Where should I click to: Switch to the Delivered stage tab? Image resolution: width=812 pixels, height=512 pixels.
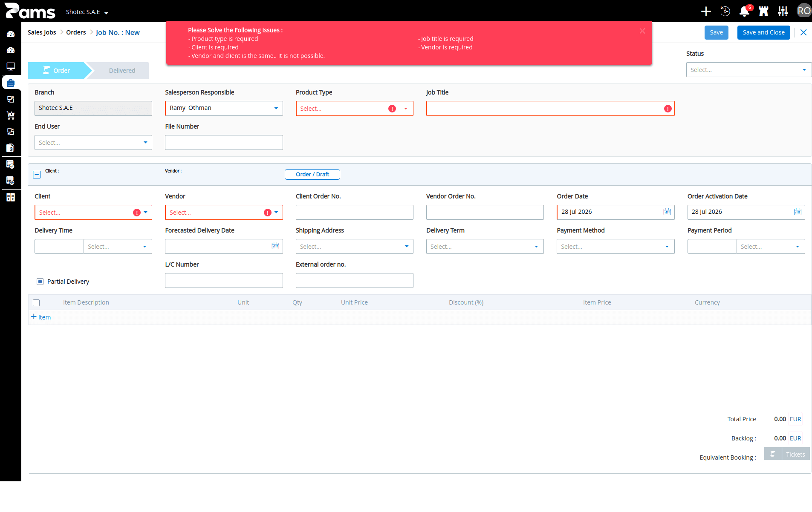(x=122, y=71)
